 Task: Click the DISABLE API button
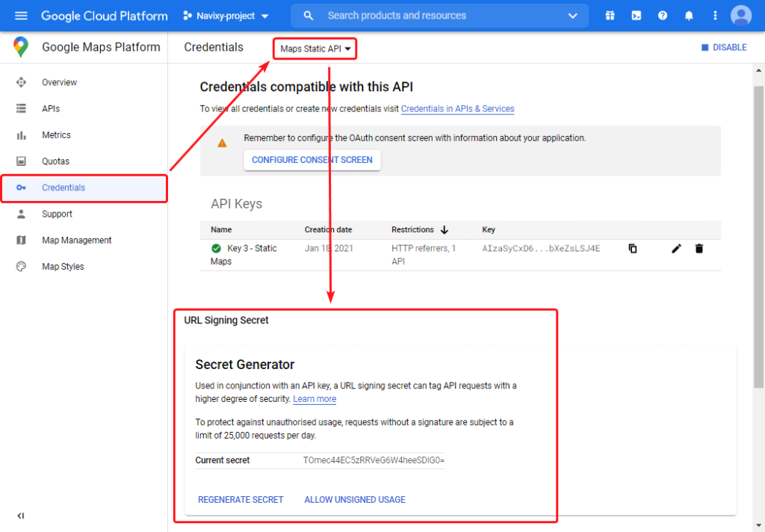click(724, 47)
